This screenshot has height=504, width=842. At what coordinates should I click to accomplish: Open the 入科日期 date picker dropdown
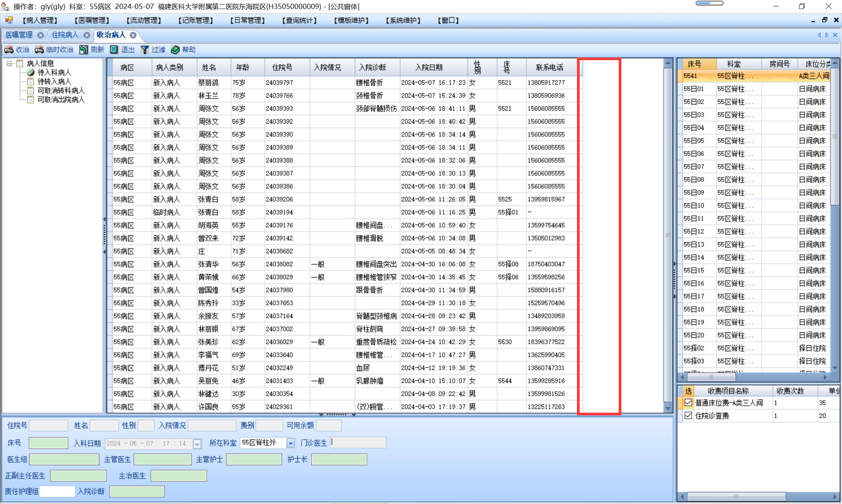point(197,444)
